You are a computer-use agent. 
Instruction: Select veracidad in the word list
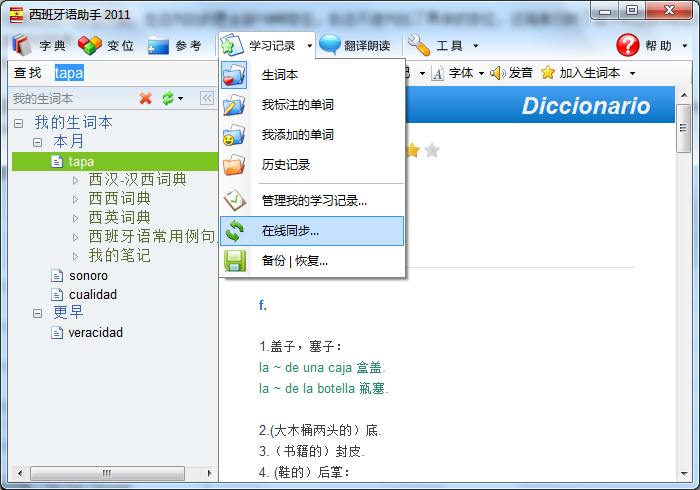96,332
